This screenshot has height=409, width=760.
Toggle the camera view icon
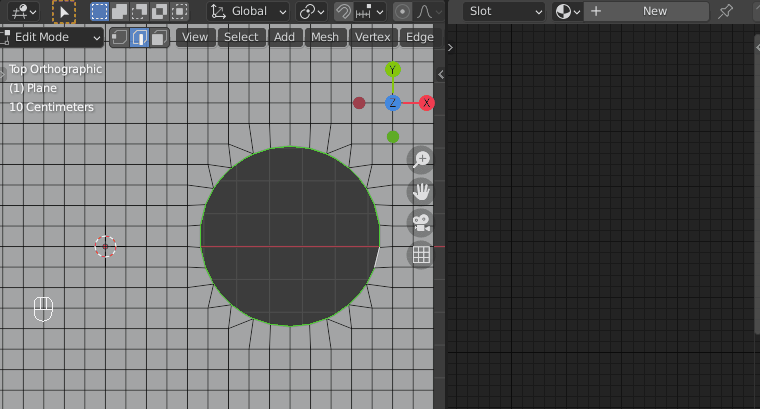(421, 223)
